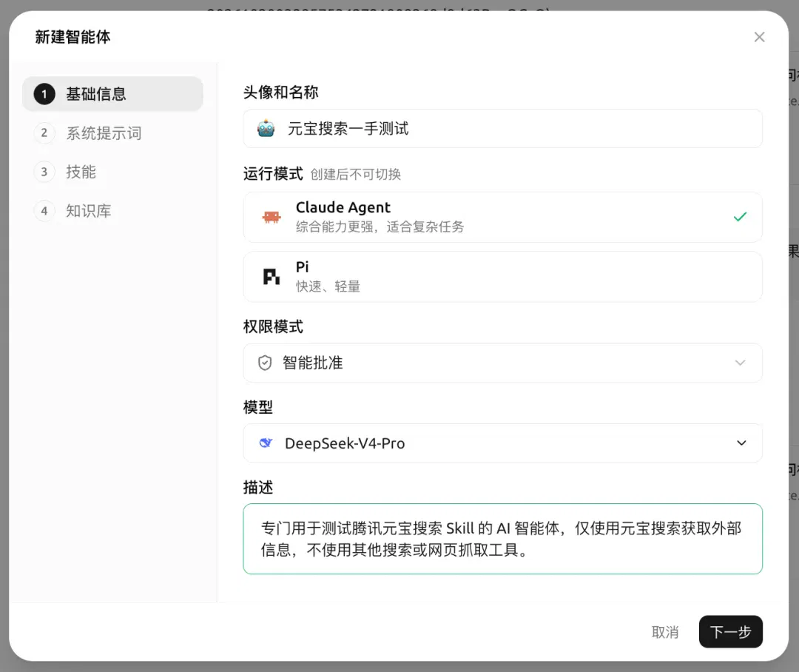Go to the 知识库 step
Image resolution: width=799 pixels, height=672 pixels.
coord(112,211)
